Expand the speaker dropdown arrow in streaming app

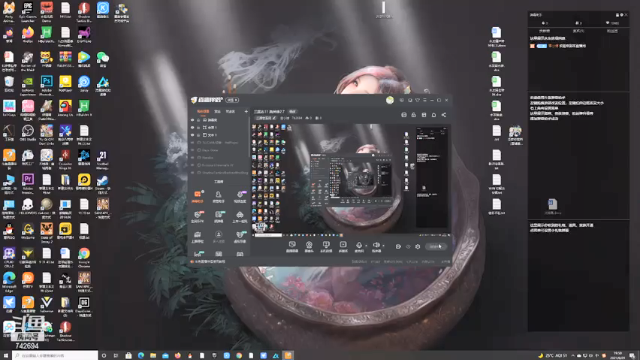[x=383, y=246]
